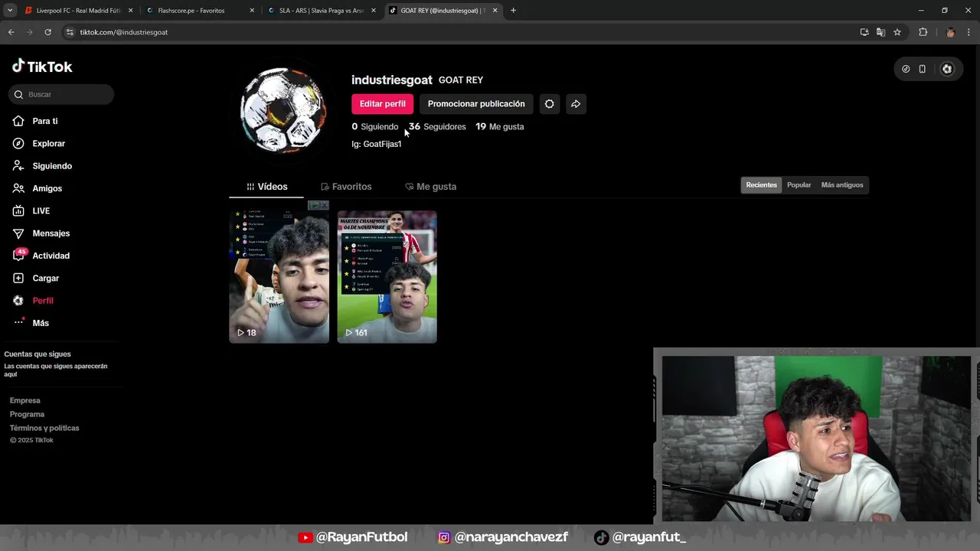
Task: Bookmark this page with the star
Action: coord(897,32)
